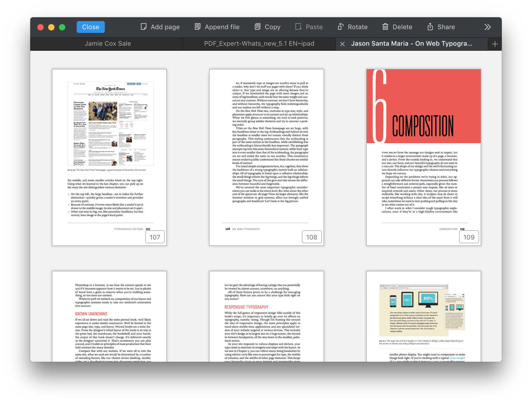
Task: Open a new tab with plus icon
Action: point(495,44)
